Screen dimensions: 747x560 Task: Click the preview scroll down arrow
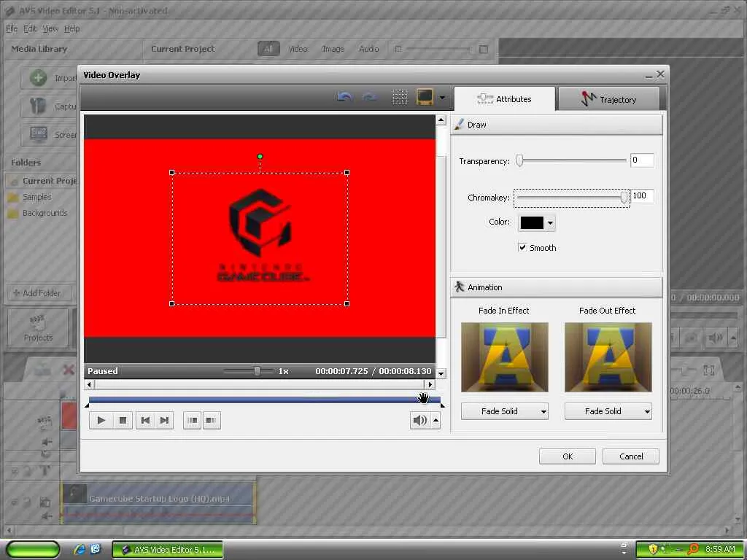coord(441,373)
